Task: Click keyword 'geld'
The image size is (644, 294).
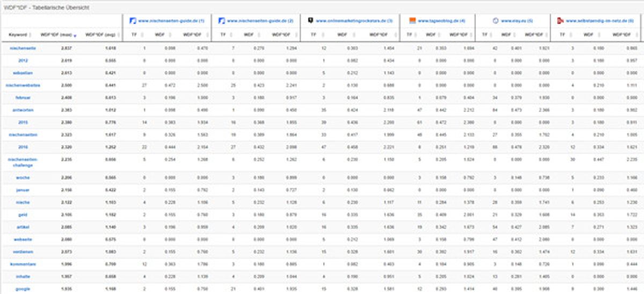Action: point(23,215)
